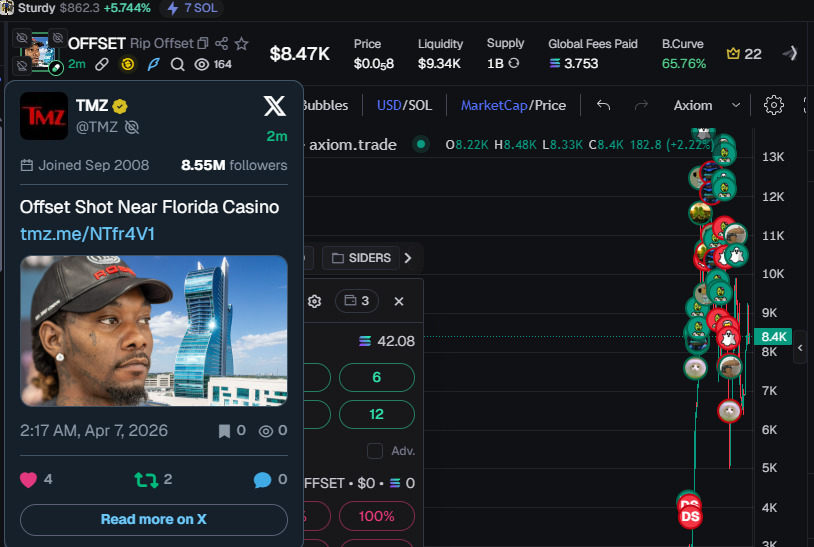Image resolution: width=814 pixels, height=547 pixels.
Task: Favorite OFFSET with the star icon
Action: [x=241, y=44]
